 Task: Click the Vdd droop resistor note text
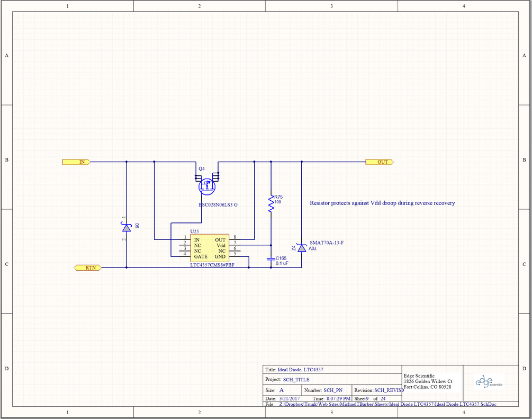tap(382, 203)
